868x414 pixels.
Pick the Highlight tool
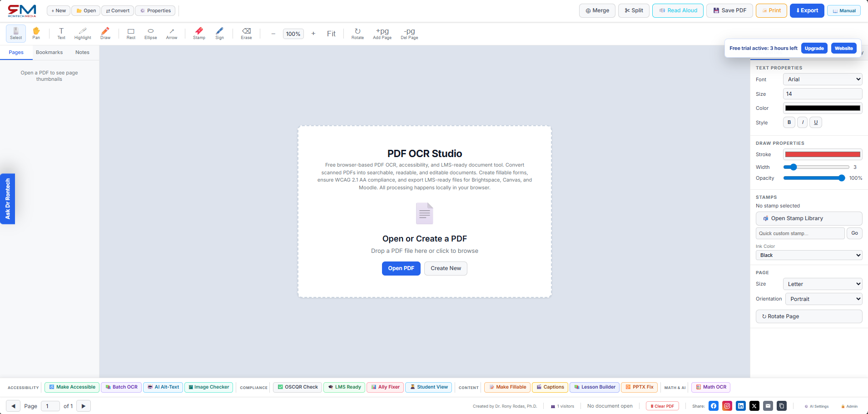pos(83,34)
